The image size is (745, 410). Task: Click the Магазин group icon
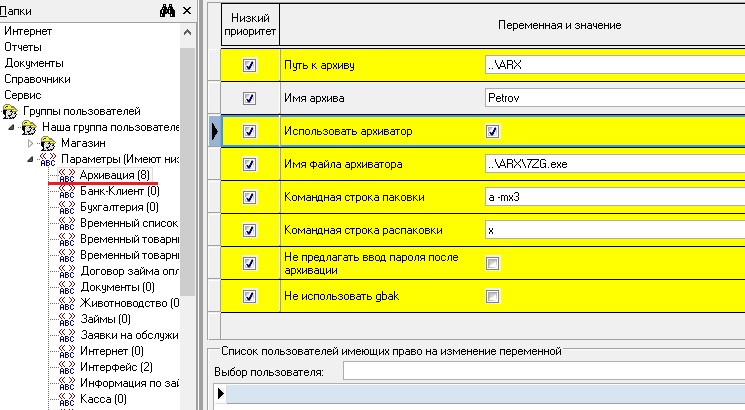coord(48,143)
